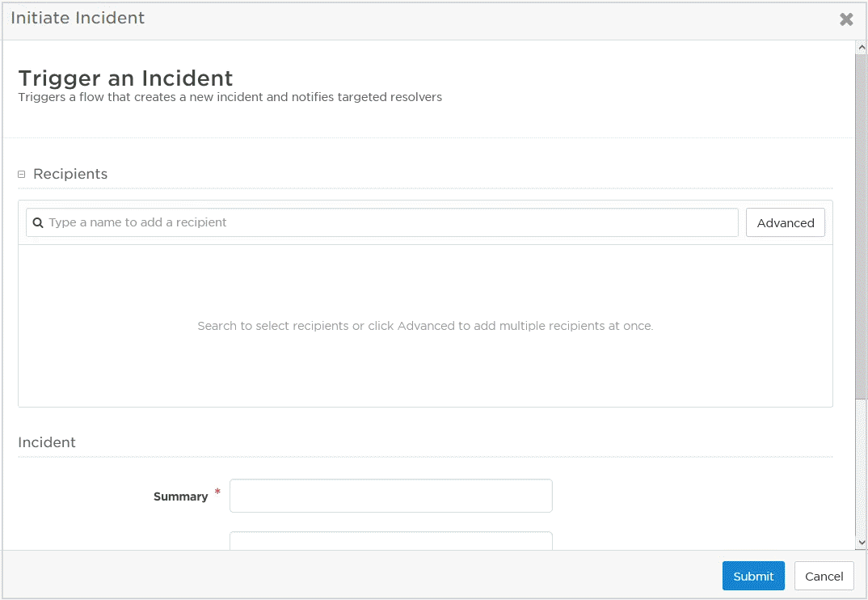868x600 pixels.
Task: Click the Trigger an Incident heading
Action: 125,78
